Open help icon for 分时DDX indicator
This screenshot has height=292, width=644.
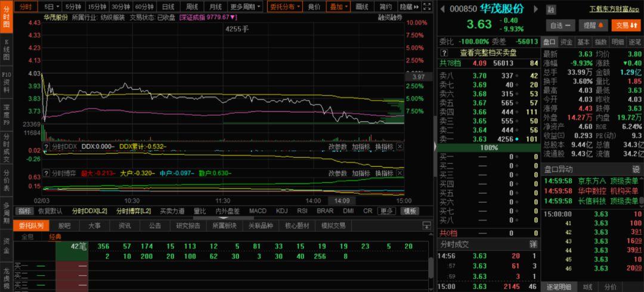pyautogui.click(x=47, y=146)
